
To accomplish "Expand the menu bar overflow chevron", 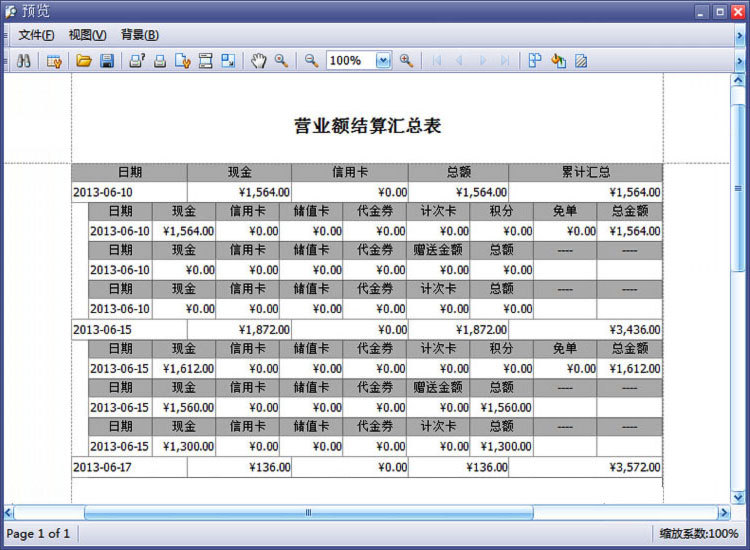I will point(740,35).
